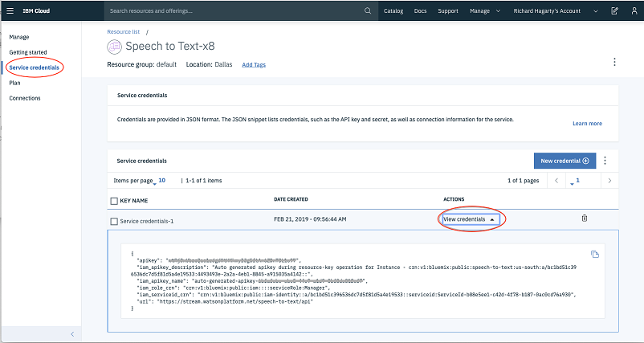
Task: Go to next page arrow
Action: tap(609, 181)
